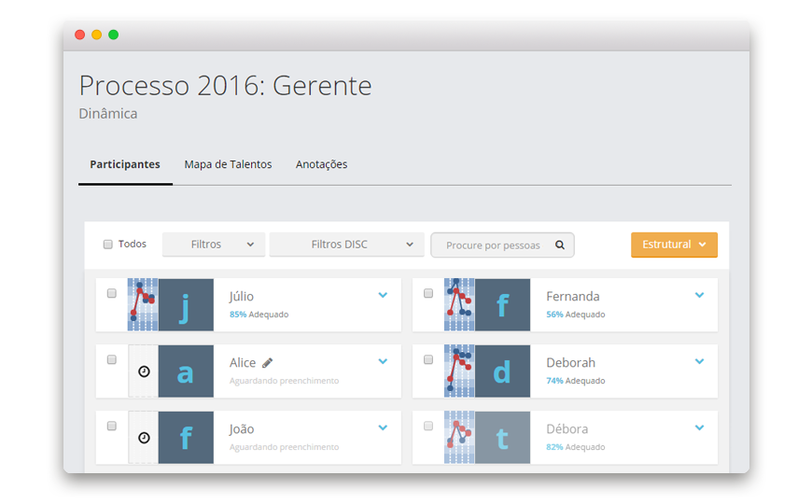Image resolution: width=812 pixels, height=504 pixels.
Task: Expand João's card chevron
Action: pyautogui.click(x=383, y=427)
